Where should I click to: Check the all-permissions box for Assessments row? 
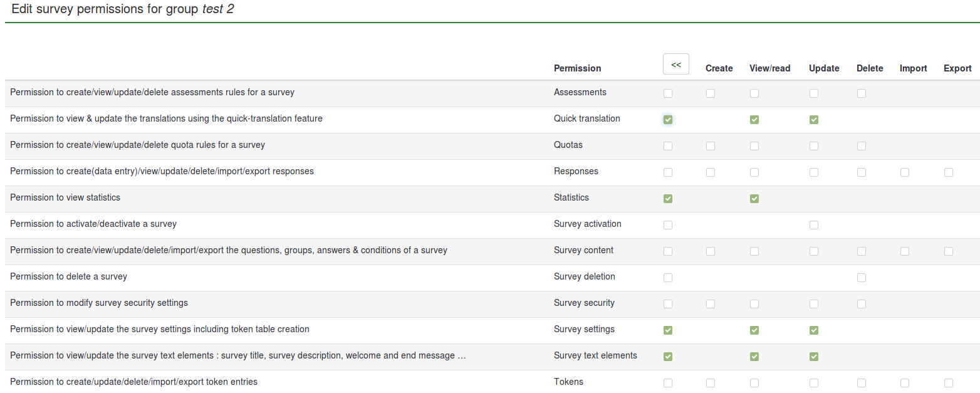[667, 93]
